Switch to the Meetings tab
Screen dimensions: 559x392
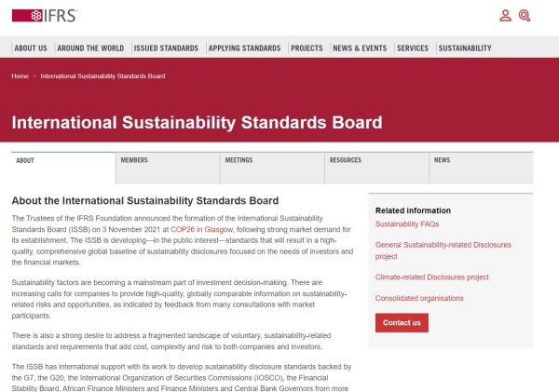click(272, 168)
